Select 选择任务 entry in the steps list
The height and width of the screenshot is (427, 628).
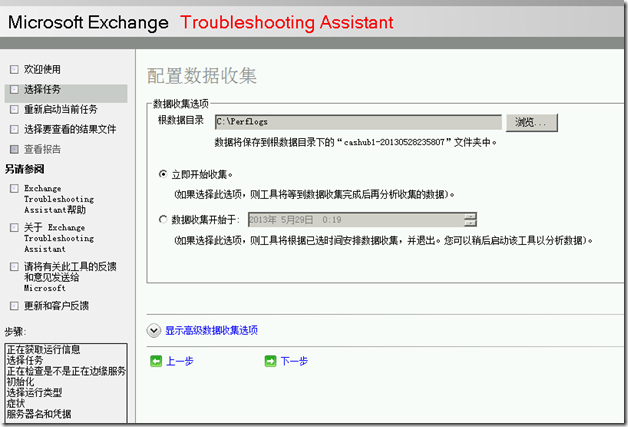coord(25,360)
